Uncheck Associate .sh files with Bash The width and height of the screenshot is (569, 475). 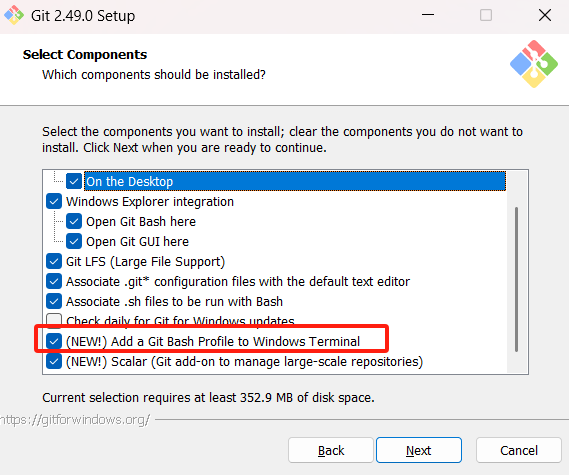click(54, 301)
